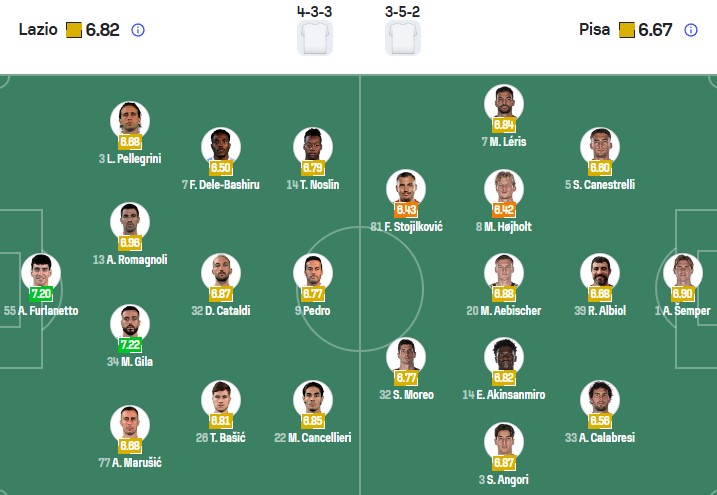
Task: Select the 3-5-2 formation shirt icon
Action: (403, 37)
